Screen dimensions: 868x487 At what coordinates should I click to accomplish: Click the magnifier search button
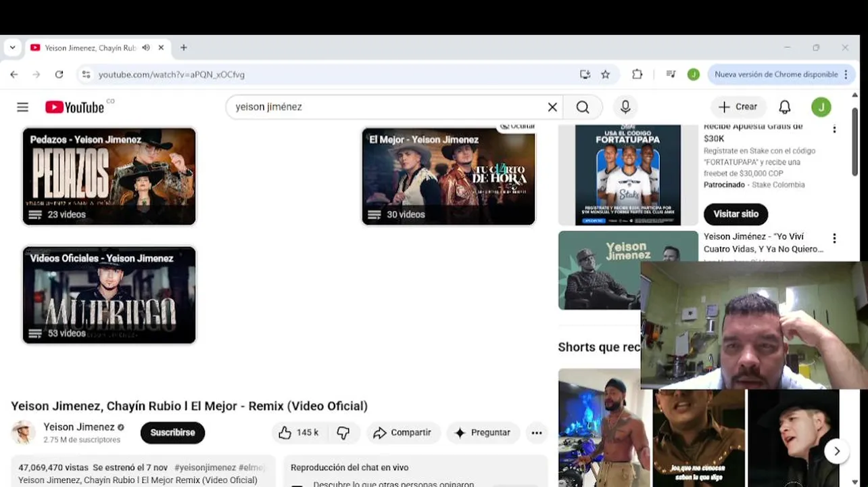pos(583,107)
